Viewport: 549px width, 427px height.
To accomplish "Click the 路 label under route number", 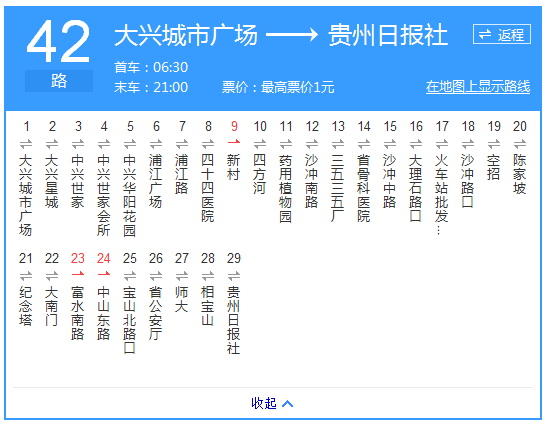I will tap(59, 81).
